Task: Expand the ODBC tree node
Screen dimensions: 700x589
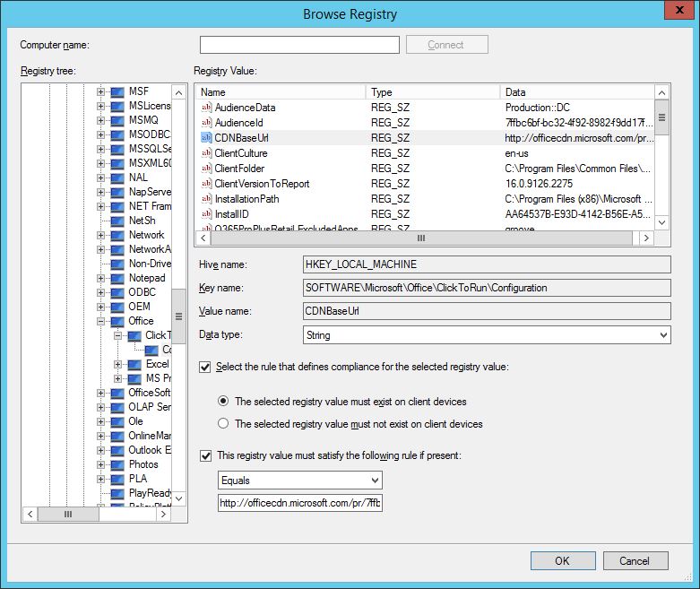Action: point(101,292)
